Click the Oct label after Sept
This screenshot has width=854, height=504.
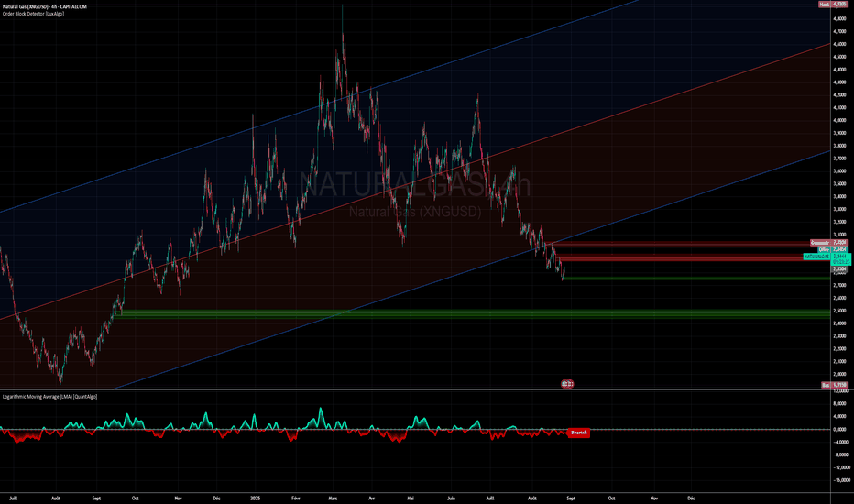[x=611, y=498]
